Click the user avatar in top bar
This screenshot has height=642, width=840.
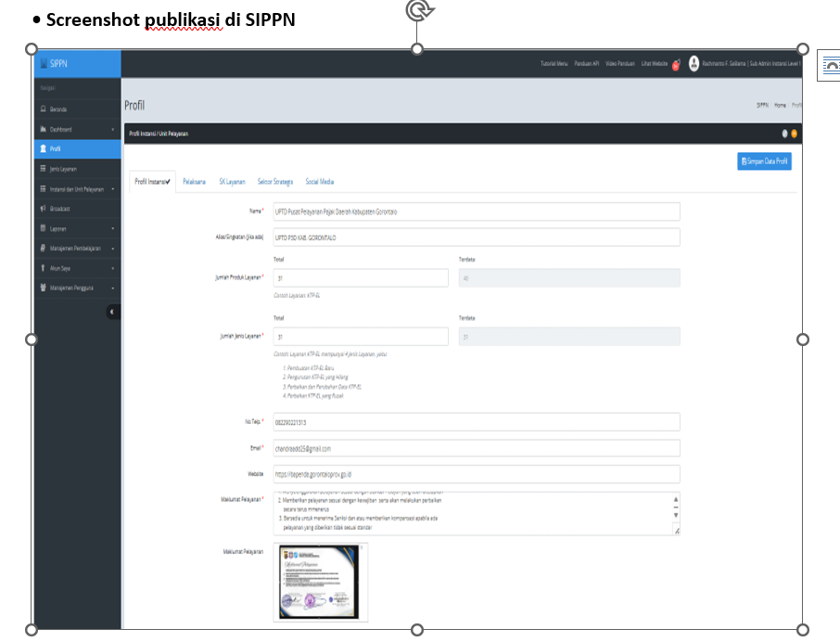coord(694,64)
